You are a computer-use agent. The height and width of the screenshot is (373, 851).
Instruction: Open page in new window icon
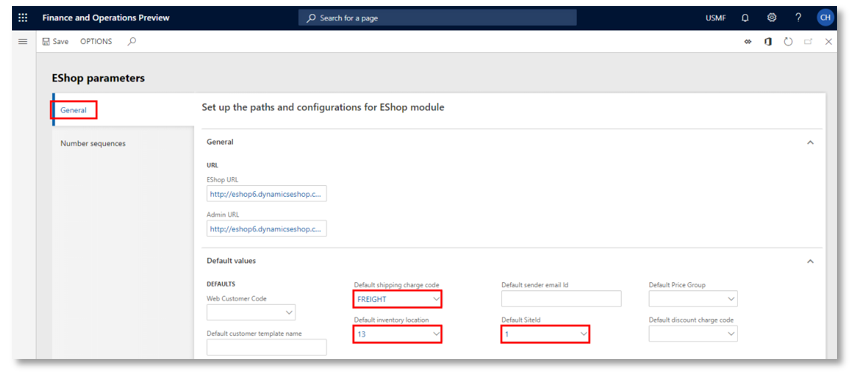[x=808, y=42]
